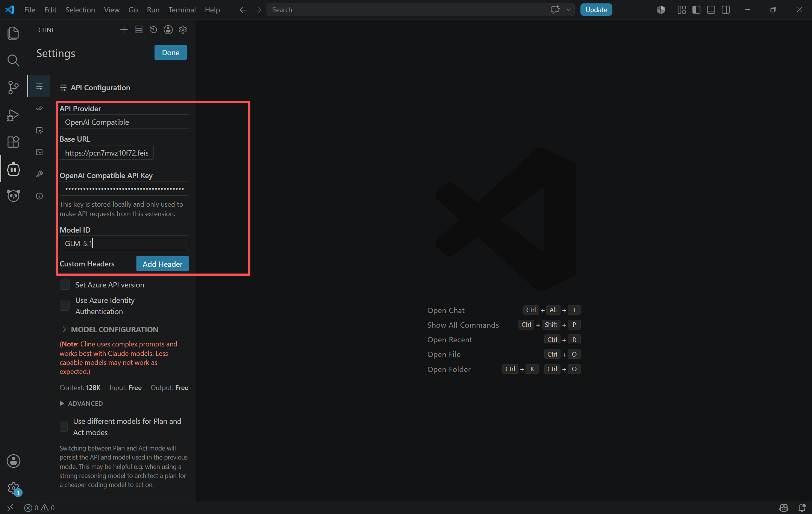Viewport: 812px width, 514px height.
Task: Click the Update button in title bar
Action: pyautogui.click(x=596, y=10)
